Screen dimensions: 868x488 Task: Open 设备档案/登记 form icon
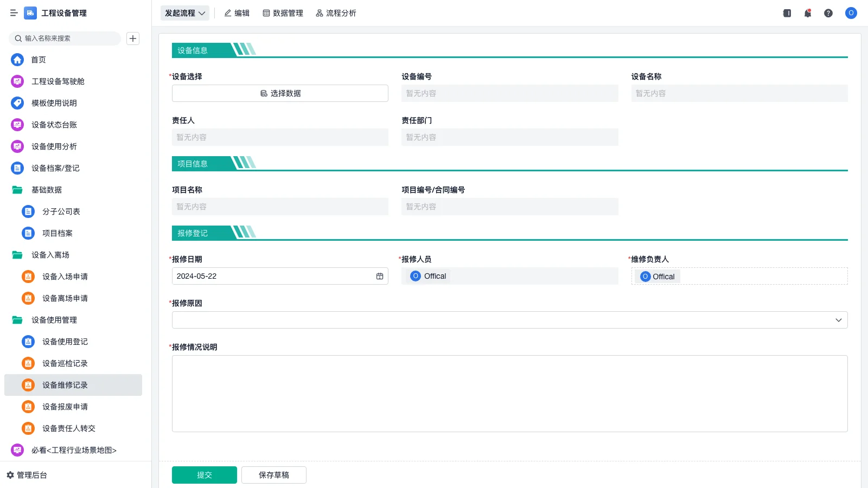[x=17, y=168]
